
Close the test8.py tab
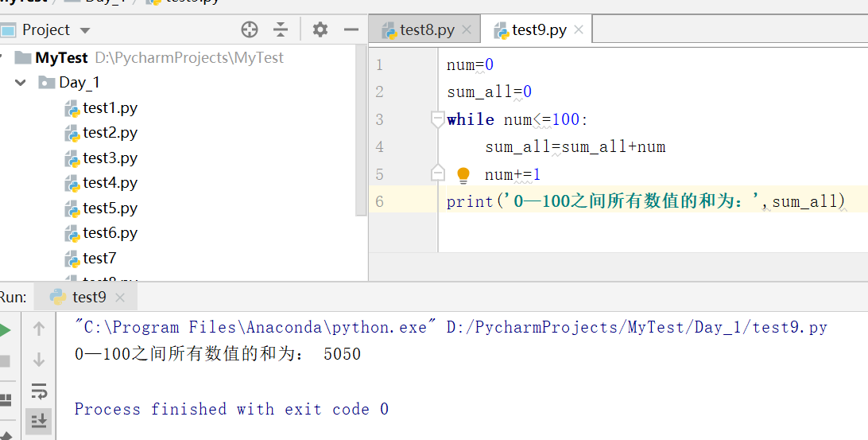[x=467, y=30]
